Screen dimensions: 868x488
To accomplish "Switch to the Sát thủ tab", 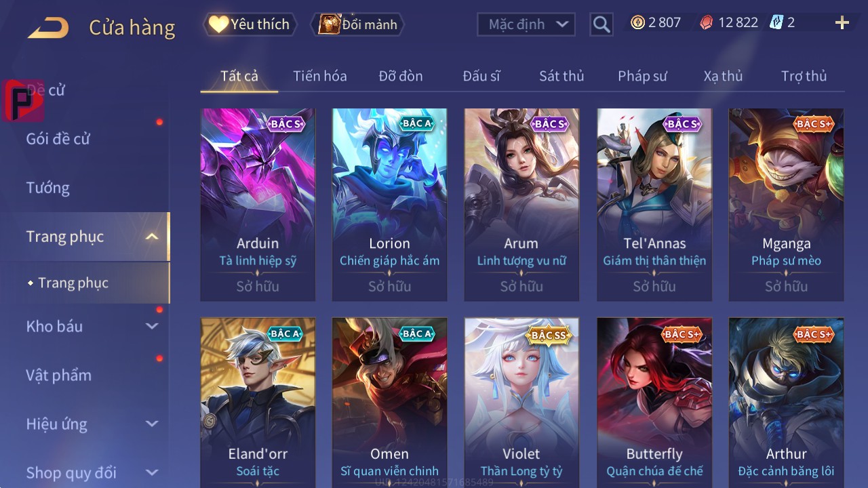I will point(561,76).
